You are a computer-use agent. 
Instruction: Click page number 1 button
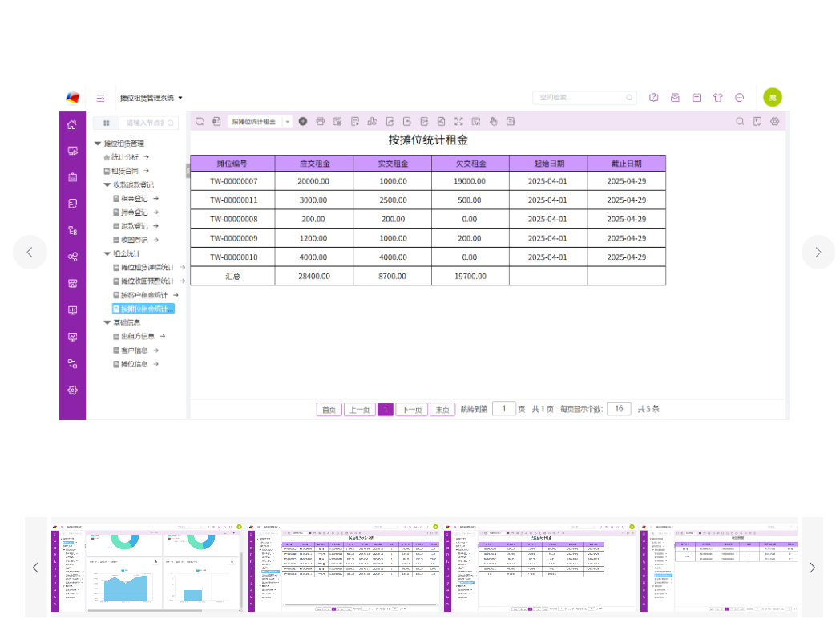(x=386, y=410)
